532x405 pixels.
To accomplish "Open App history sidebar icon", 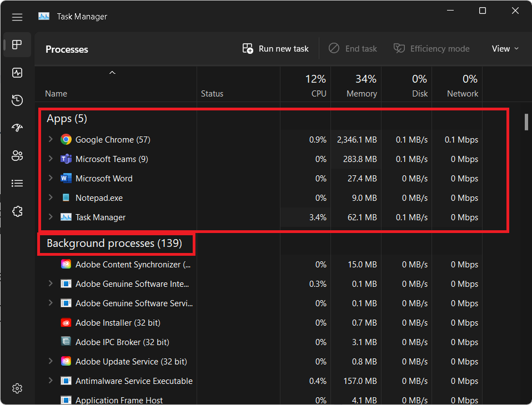I will click(x=17, y=100).
